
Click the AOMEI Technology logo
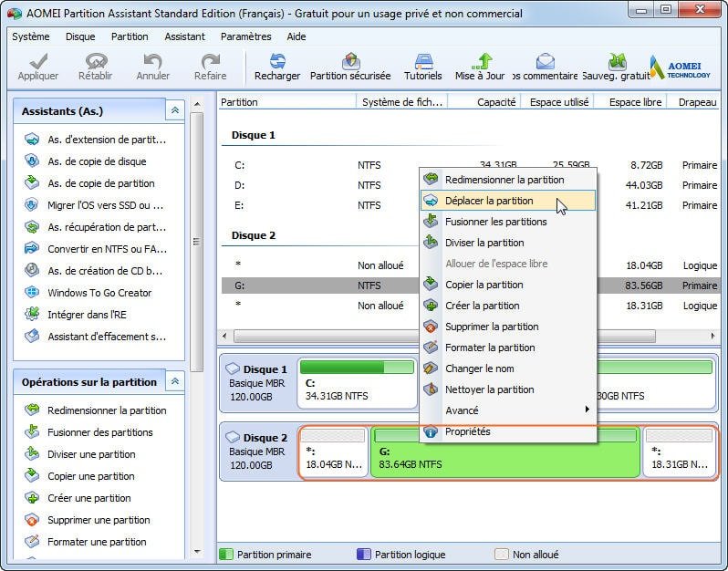681,67
